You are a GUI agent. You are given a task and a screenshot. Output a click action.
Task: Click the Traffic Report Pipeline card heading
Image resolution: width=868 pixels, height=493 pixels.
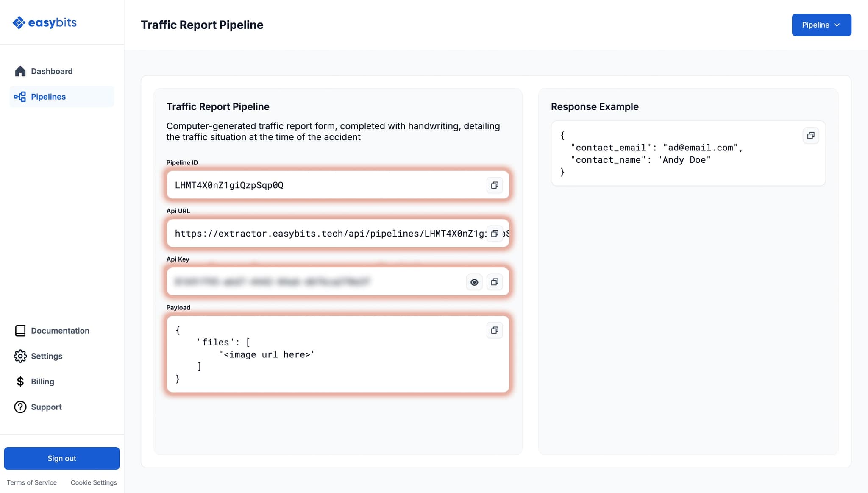218,107
